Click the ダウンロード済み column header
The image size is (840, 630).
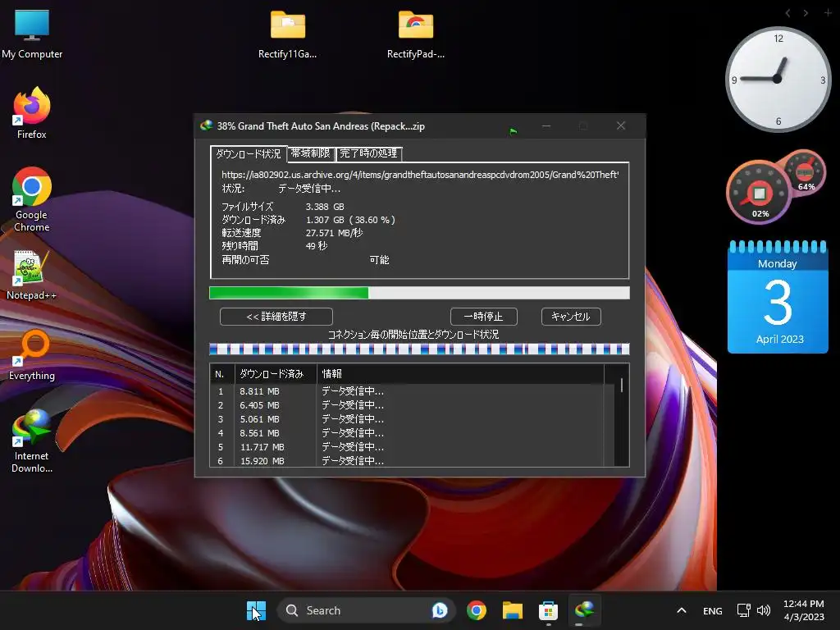click(276, 374)
